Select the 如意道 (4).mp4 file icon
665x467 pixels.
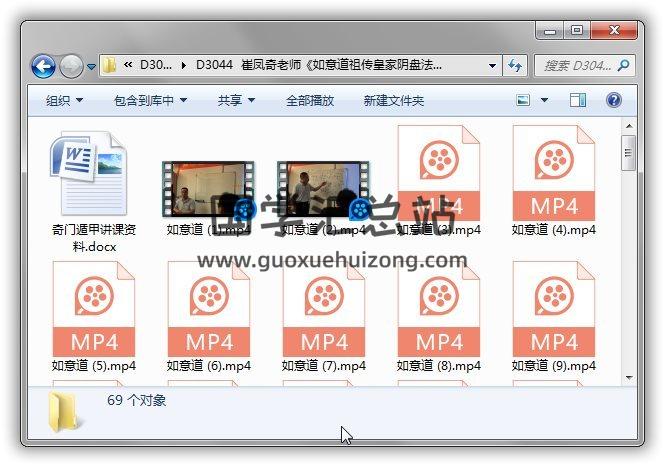point(553,175)
